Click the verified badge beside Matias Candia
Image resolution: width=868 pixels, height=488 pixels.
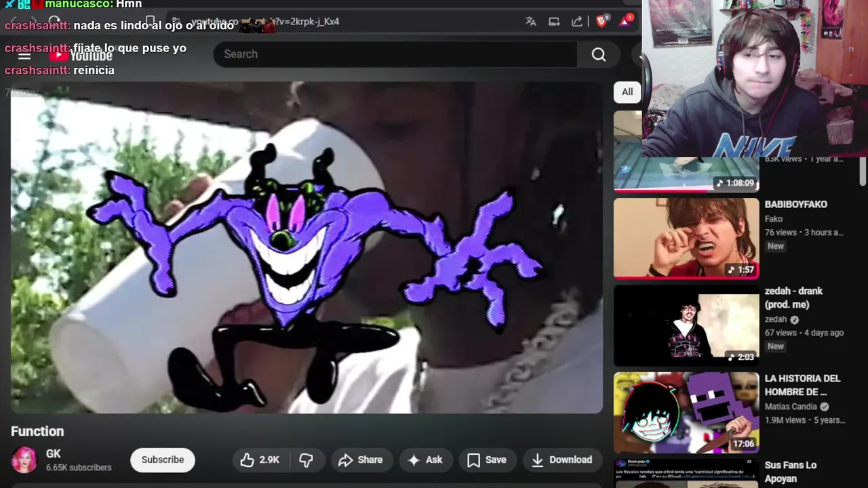tap(825, 407)
